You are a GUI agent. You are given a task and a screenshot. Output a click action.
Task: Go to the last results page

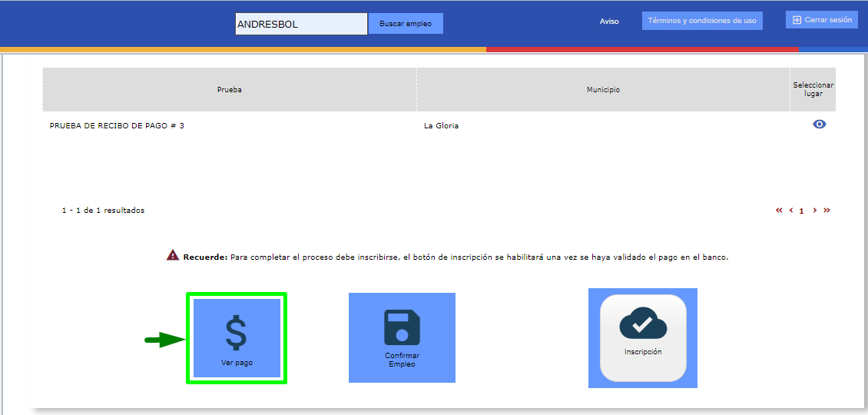pyautogui.click(x=827, y=210)
